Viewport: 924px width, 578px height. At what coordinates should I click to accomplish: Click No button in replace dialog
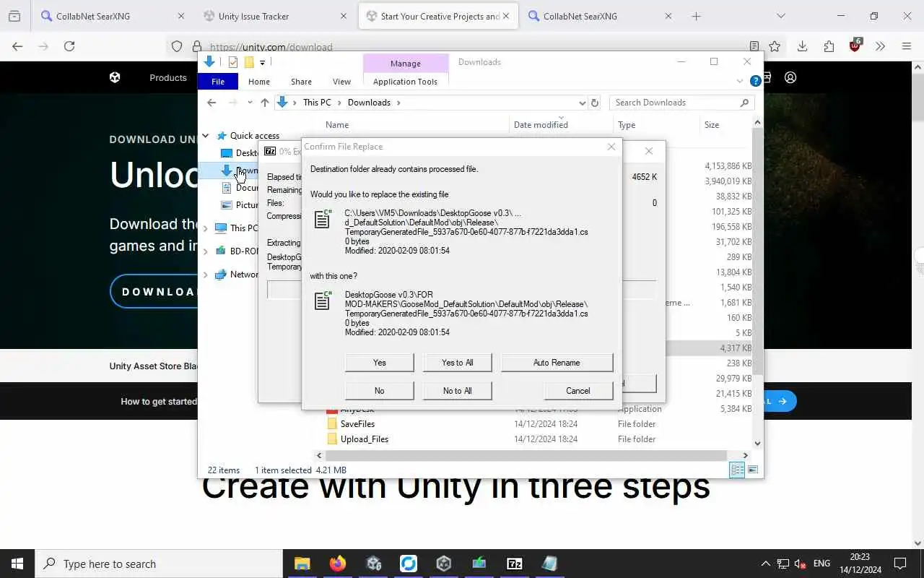pos(380,391)
